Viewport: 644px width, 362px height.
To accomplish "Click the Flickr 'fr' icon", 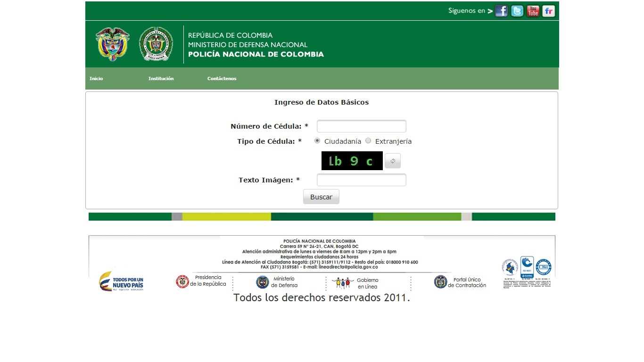I will coord(549,11).
